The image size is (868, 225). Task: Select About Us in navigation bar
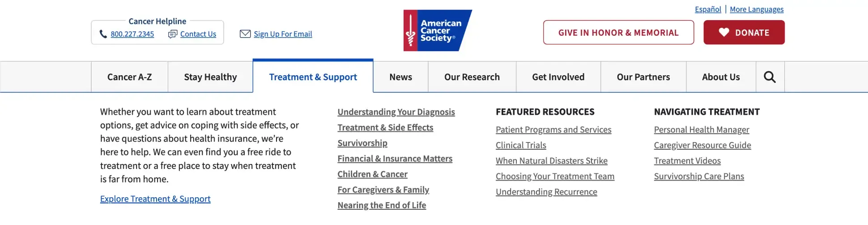[x=721, y=77]
